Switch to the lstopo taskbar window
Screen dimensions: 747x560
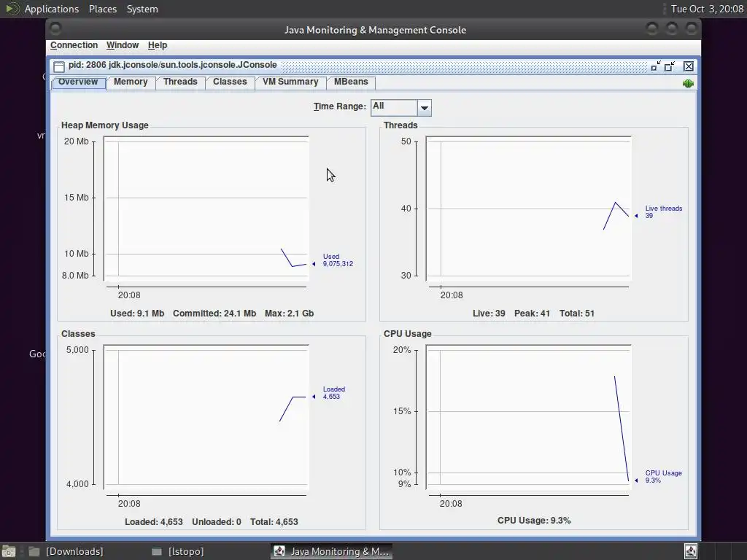pyautogui.click(x=186, y=551)
